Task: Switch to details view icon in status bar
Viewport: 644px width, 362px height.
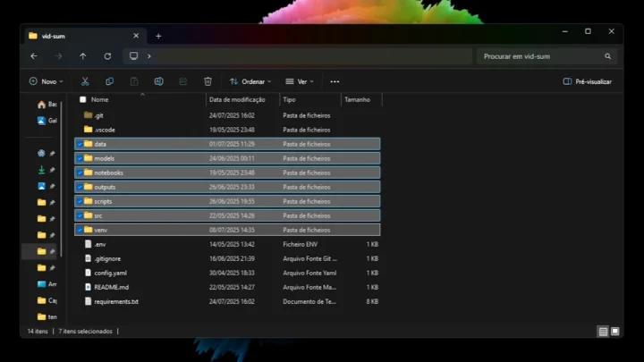Action: (x=603, y=332)
